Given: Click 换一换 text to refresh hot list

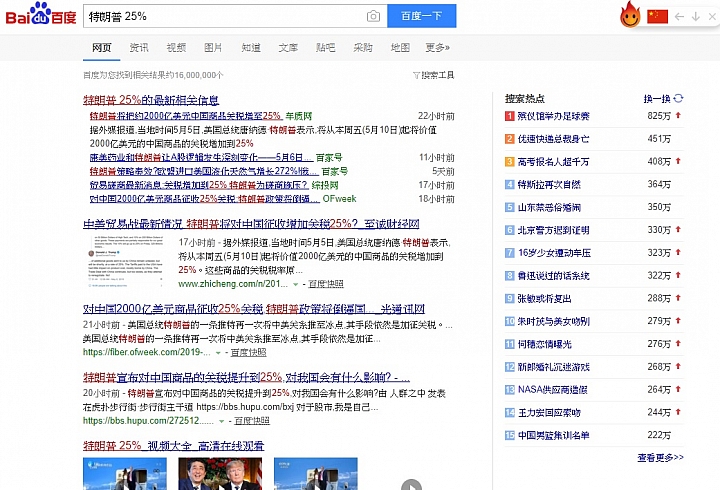Looking at the screenshot, I should (657, 99).
